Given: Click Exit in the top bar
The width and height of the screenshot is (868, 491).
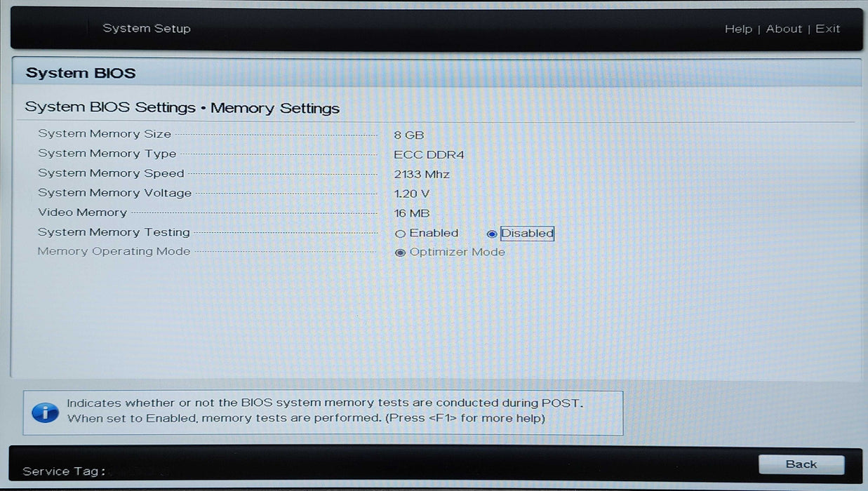Looking at the screenshot, I should coord(827,29).
